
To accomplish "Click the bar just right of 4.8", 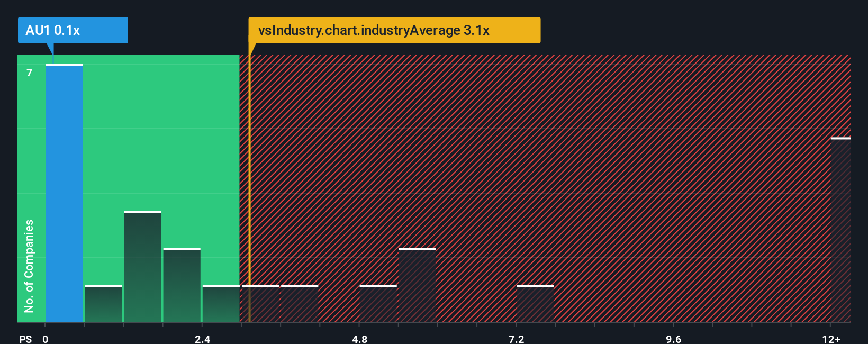I will 378,303.
